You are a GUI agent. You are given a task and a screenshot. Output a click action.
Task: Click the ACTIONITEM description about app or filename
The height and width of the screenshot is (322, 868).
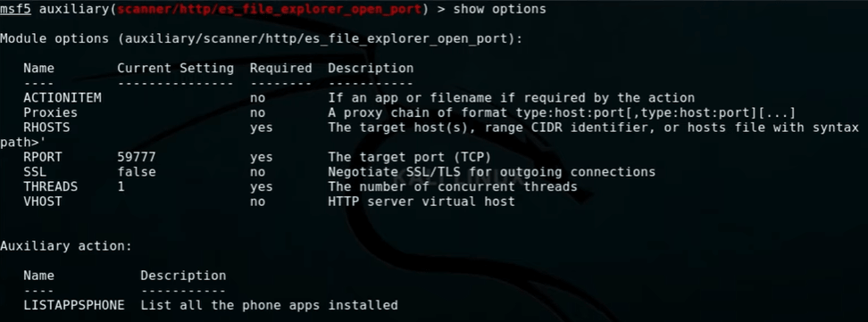[x=511, y=98]
